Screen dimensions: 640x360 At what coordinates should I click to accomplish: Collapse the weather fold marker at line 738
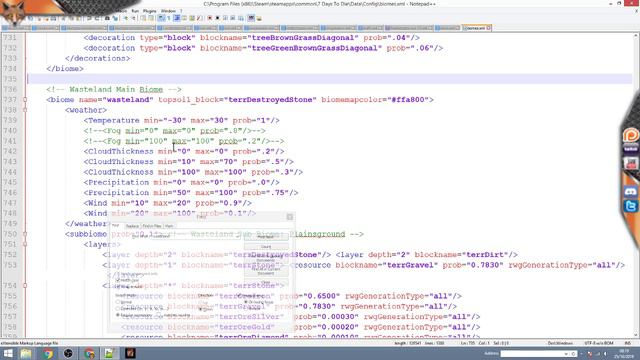[25, 110]
